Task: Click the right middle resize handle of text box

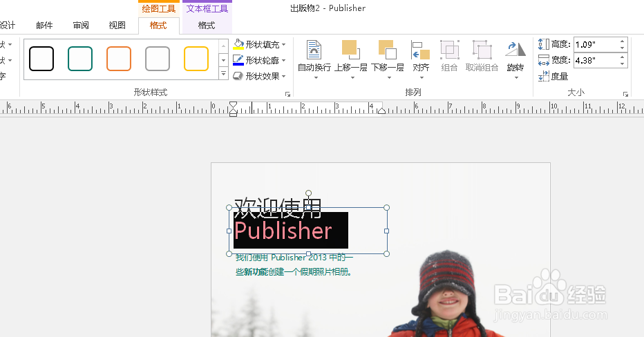Action: 386,231
